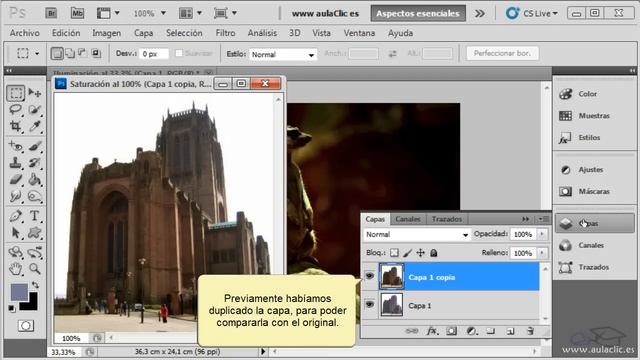Select the Custom Shape tool
The width and height of the screenshot is (640, 360).
35,233
